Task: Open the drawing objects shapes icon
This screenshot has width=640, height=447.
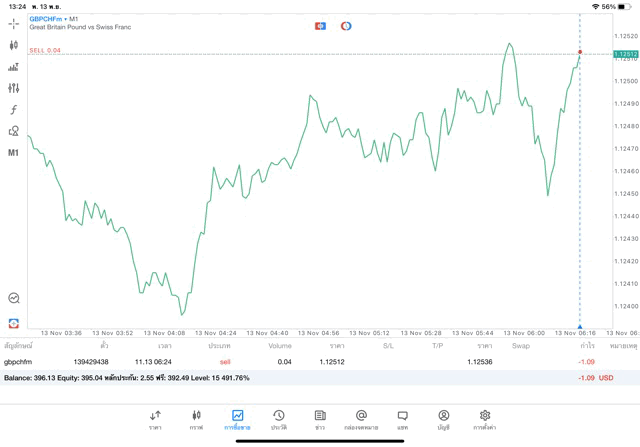Action: tap(13, 131)
